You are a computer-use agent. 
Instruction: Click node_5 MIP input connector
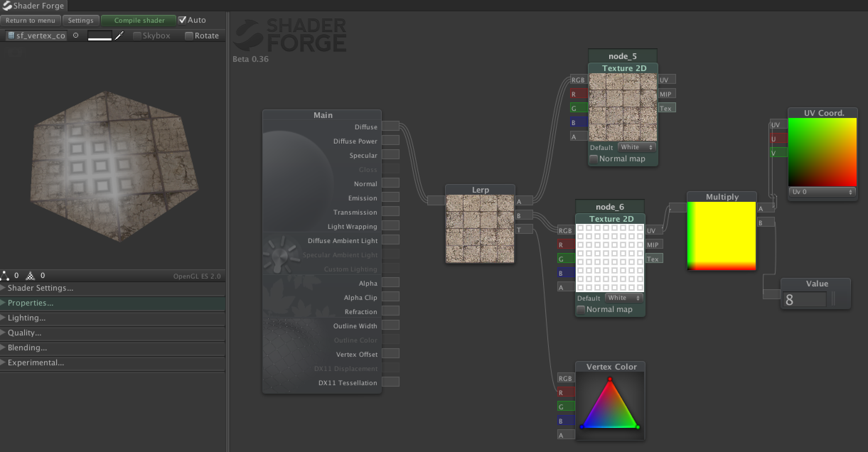[667, 94]
